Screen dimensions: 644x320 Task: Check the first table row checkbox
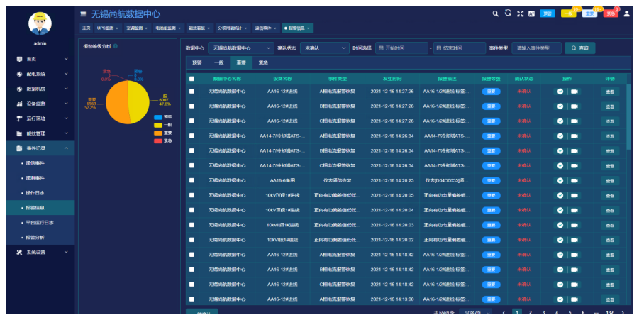click(191, 92)
